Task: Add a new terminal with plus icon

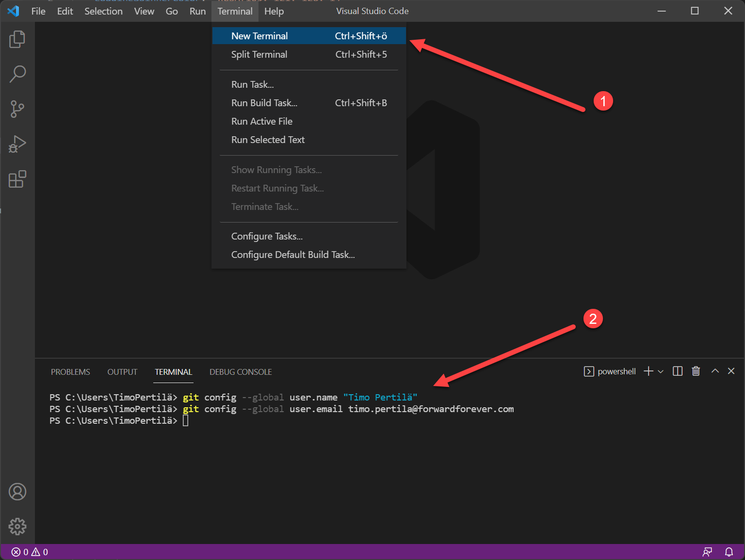Action: click(648, 371)
